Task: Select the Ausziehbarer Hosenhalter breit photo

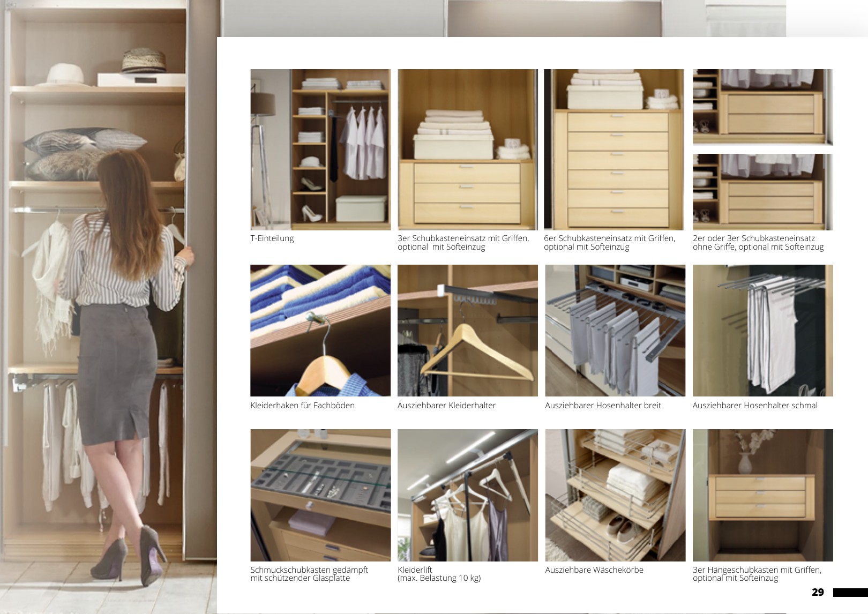Action: (615, 331)
